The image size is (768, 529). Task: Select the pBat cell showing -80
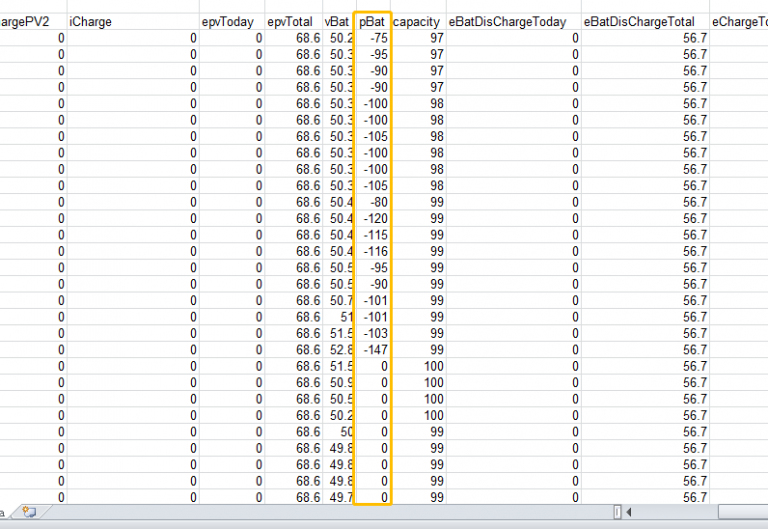pos(372,202)
